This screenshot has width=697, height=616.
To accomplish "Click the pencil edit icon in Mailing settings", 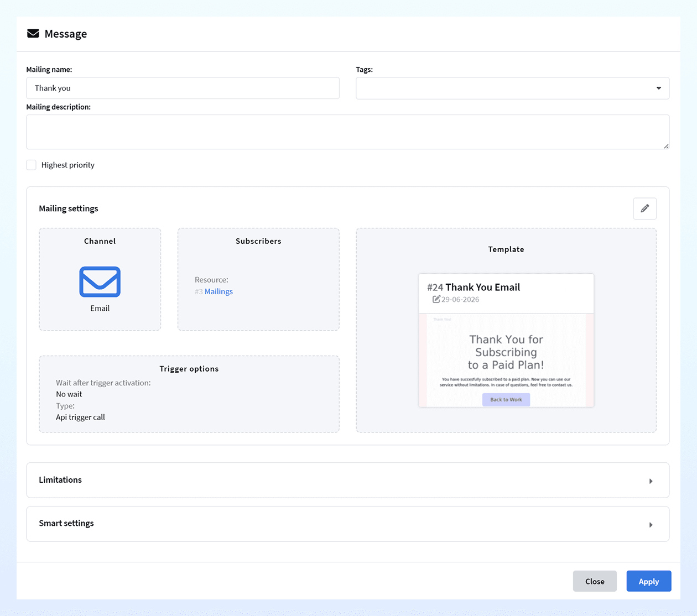I will [644, 208].
